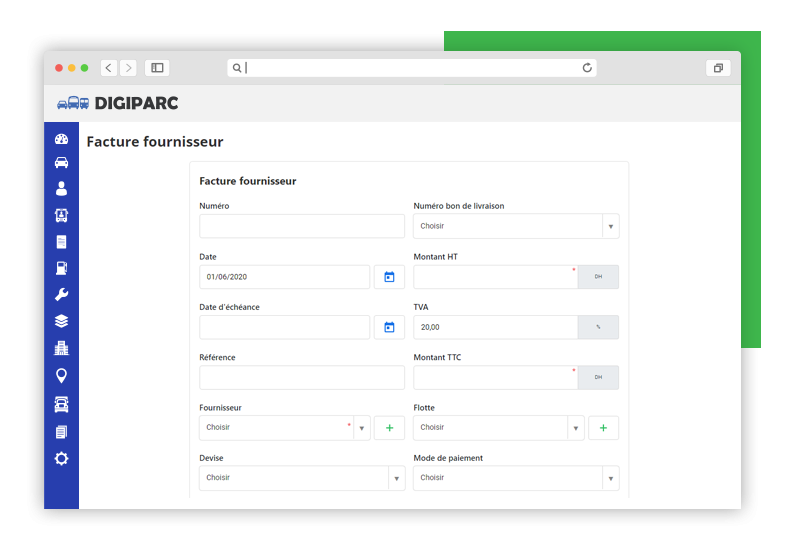Open the location pin icon in sidebar
Viewport: 785px width, 560px height.
(62, 375)
